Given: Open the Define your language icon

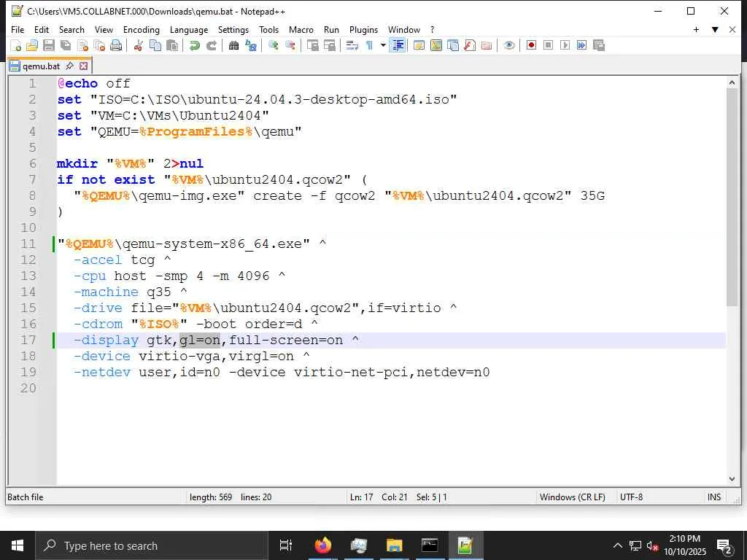Looking at the screenshot, I should point(419,45).
